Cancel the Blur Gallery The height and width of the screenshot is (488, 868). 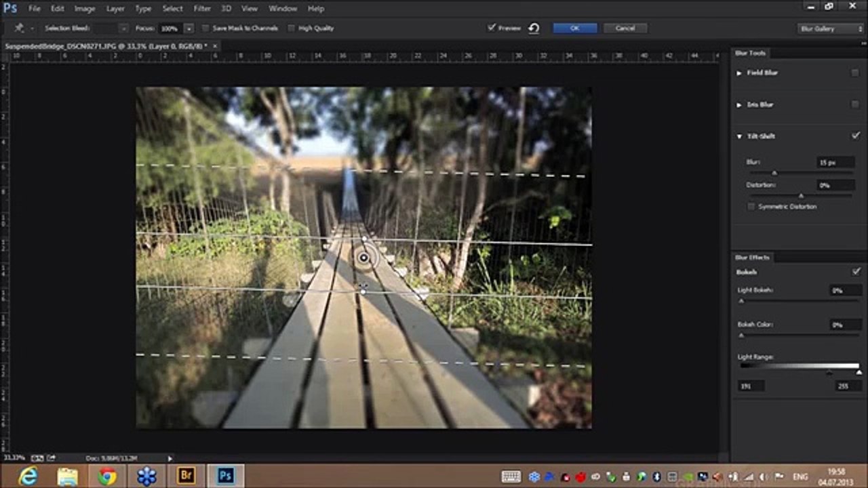tap(625, 28)
